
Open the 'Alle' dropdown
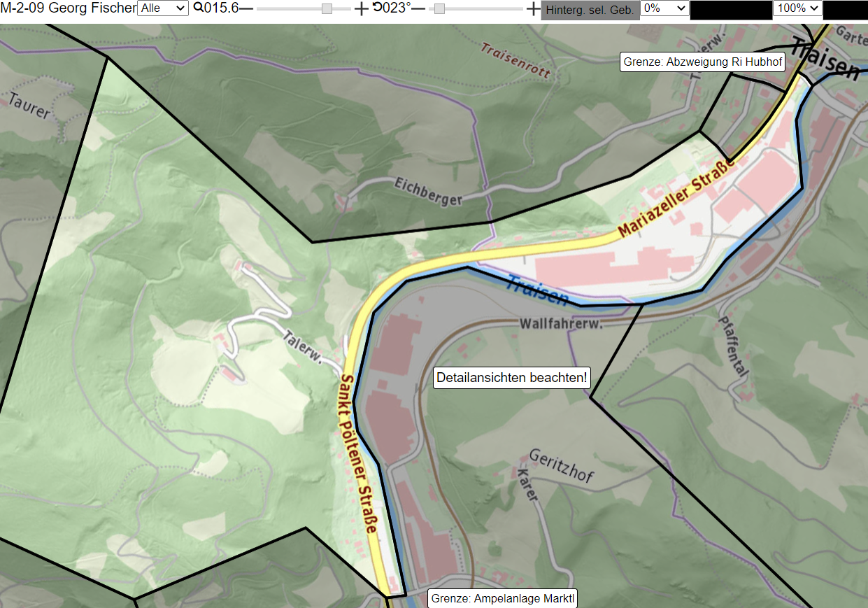(163, 8)
